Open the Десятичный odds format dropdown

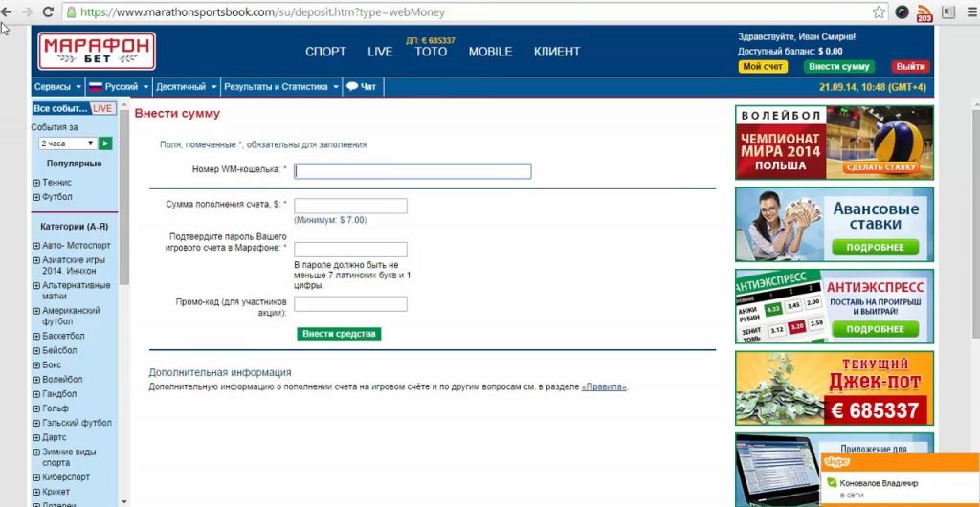(x=187, y=87)
